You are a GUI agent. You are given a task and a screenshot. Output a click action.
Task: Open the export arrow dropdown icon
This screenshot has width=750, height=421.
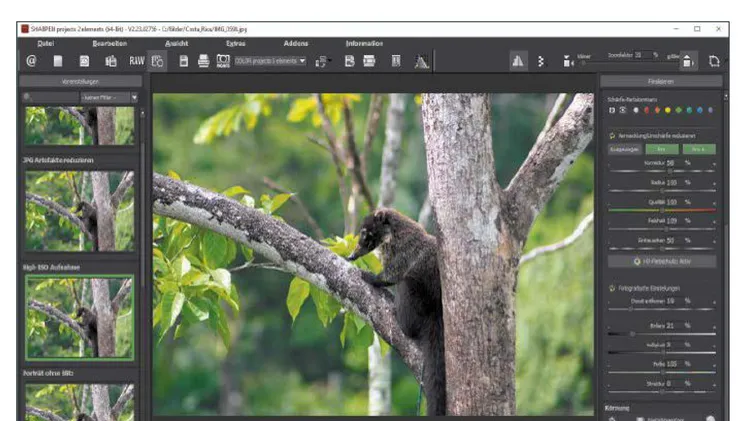click(322, 61)
